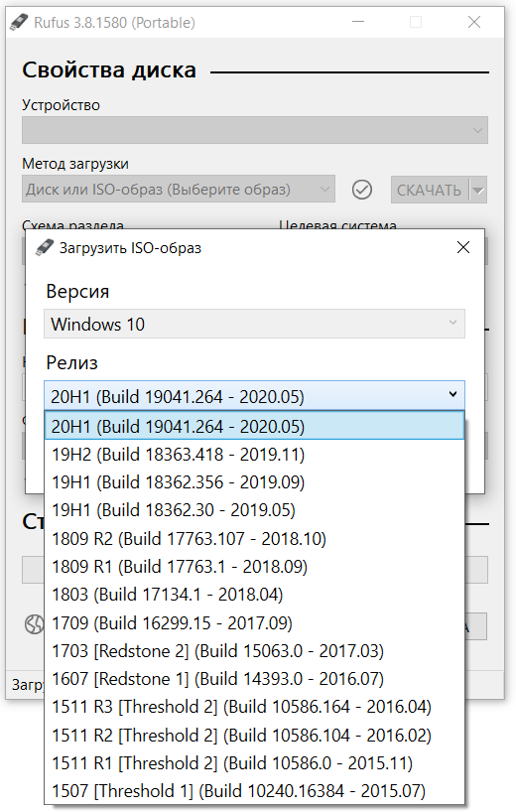
Task: Click the checksum checkmark icon
Action: (362, 190)
